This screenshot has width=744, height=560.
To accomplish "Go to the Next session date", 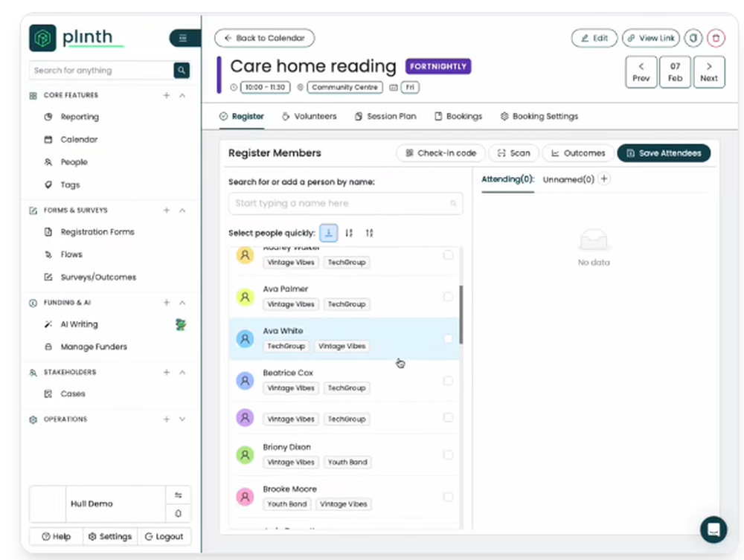I will [709, 72].
